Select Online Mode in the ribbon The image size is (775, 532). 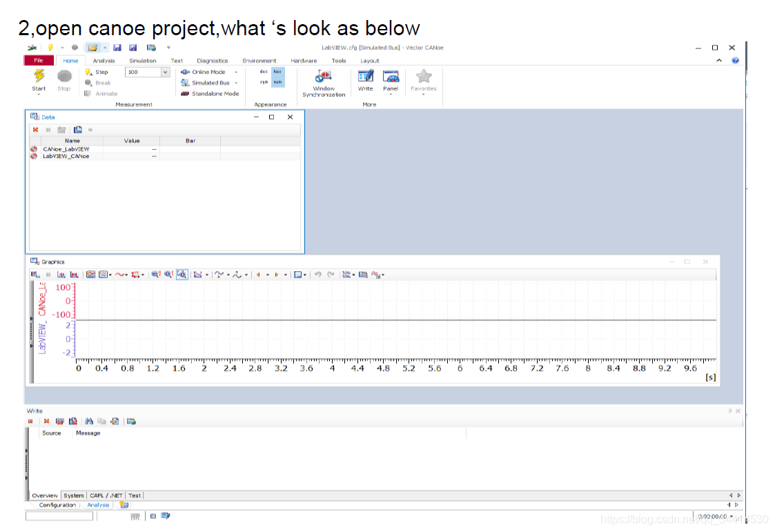tap(203, 72)
